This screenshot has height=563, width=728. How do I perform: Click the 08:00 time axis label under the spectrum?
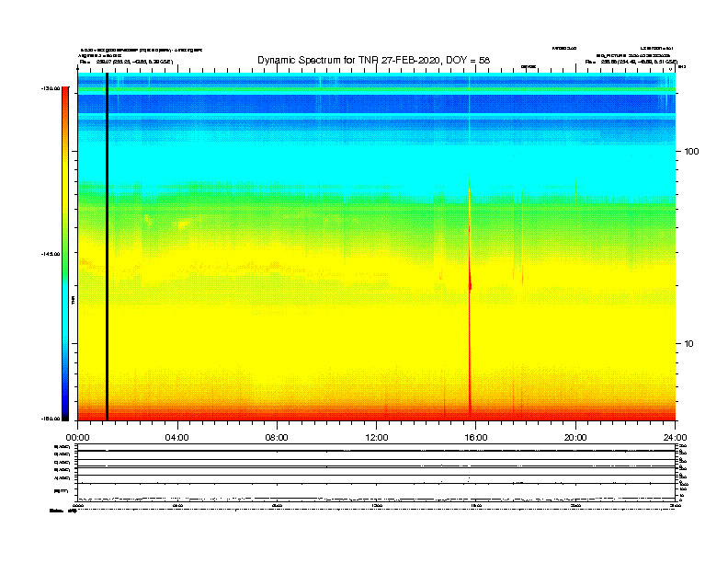coord(277,438)
